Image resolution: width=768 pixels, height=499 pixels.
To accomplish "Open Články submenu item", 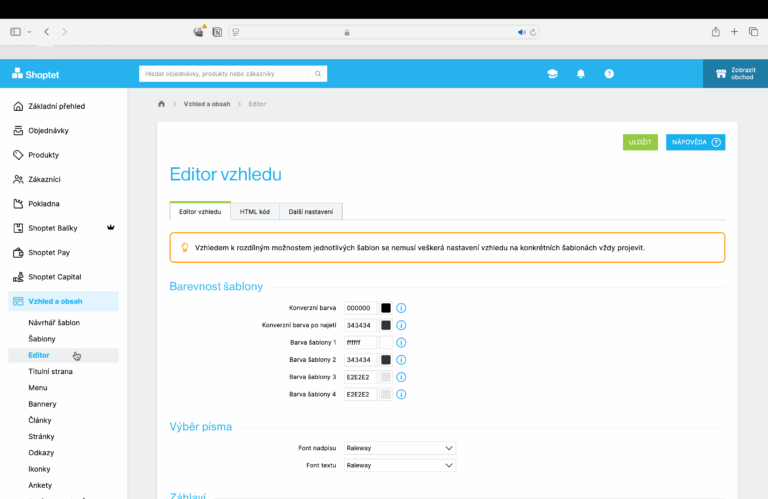I will [40, 420].
